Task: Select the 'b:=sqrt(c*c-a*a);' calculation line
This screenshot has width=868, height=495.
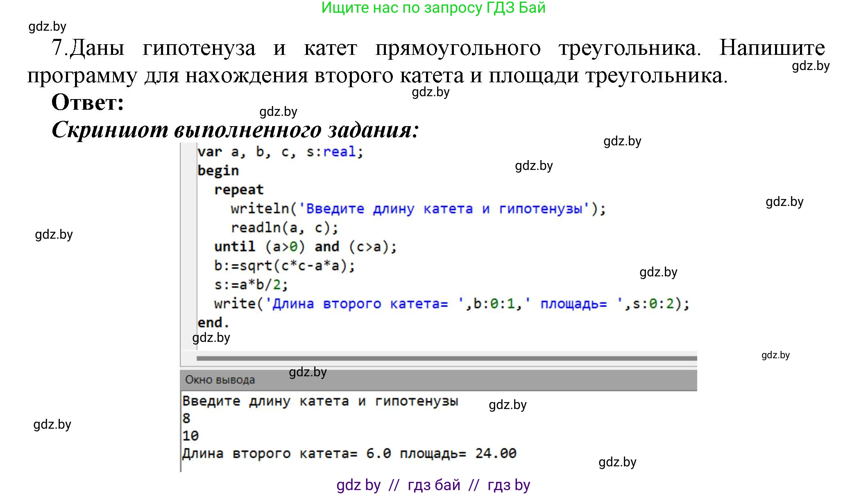Action: click(x=283, y=265)
